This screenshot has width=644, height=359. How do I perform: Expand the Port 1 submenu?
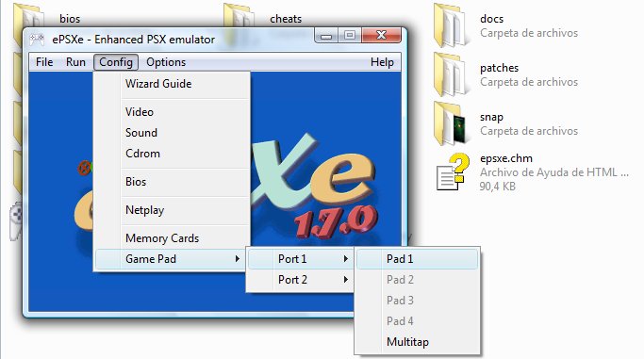click(x=301, y=259)
